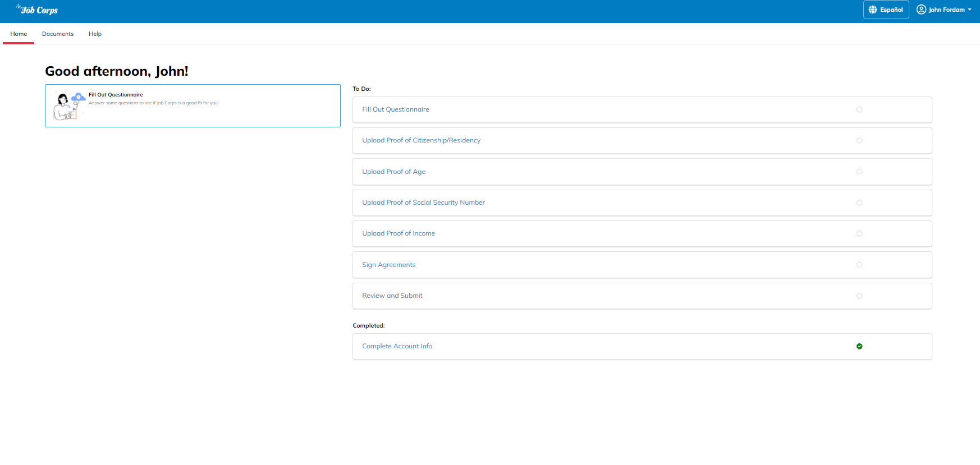Click status circle for Proof of Income row

point(859,234)
